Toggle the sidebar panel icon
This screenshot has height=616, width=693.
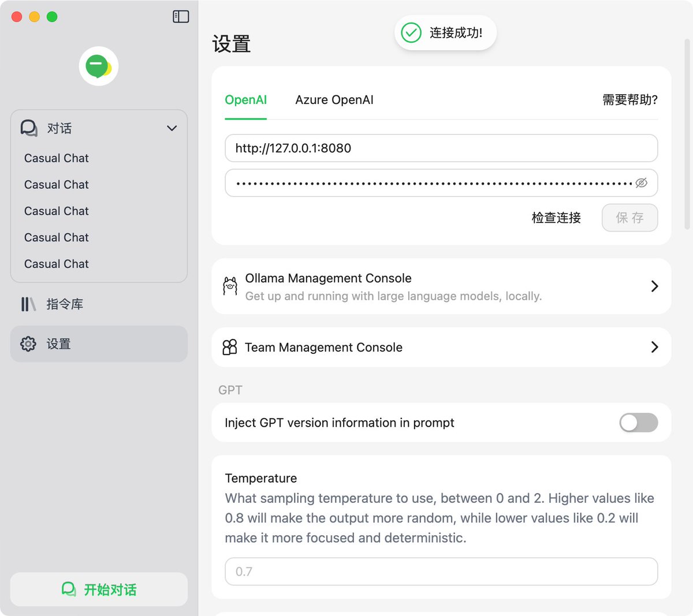[x=181, y=17]
